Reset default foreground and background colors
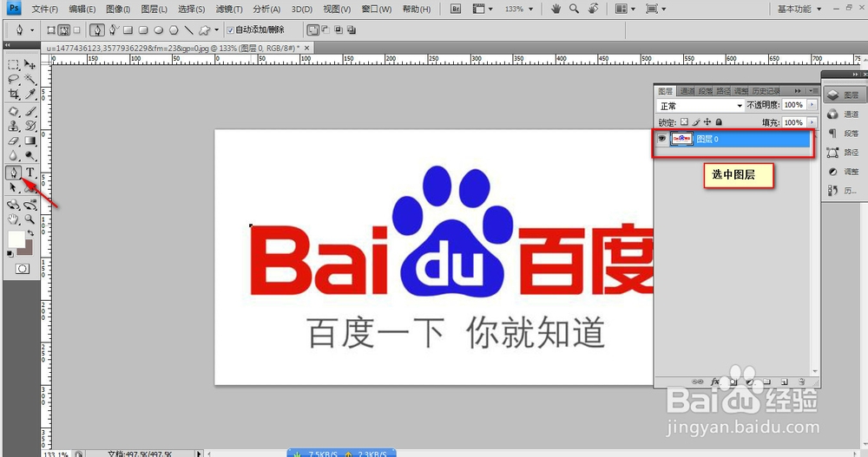868x457 pixels. 10,254
